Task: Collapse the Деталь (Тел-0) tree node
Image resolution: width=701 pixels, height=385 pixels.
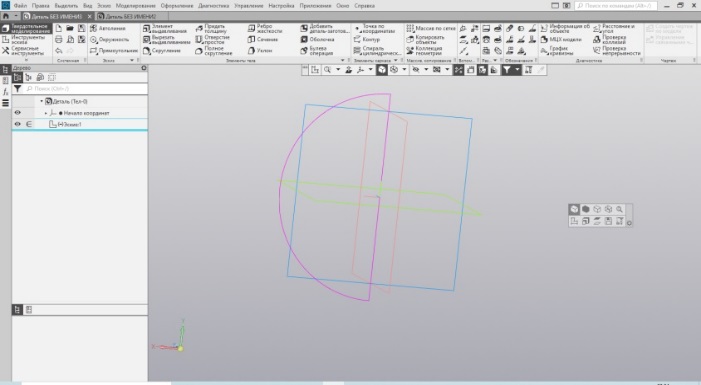Action: pyautogui.click(x=42, y=102)
